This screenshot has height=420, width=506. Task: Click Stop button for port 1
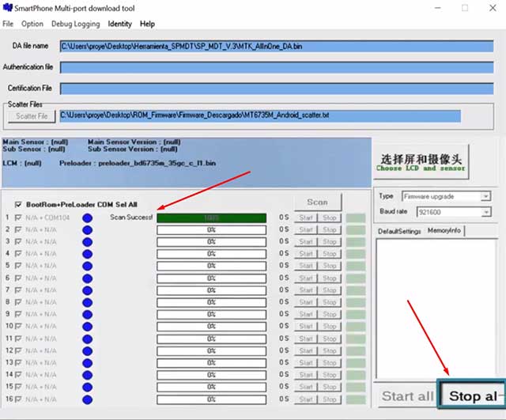330,218
